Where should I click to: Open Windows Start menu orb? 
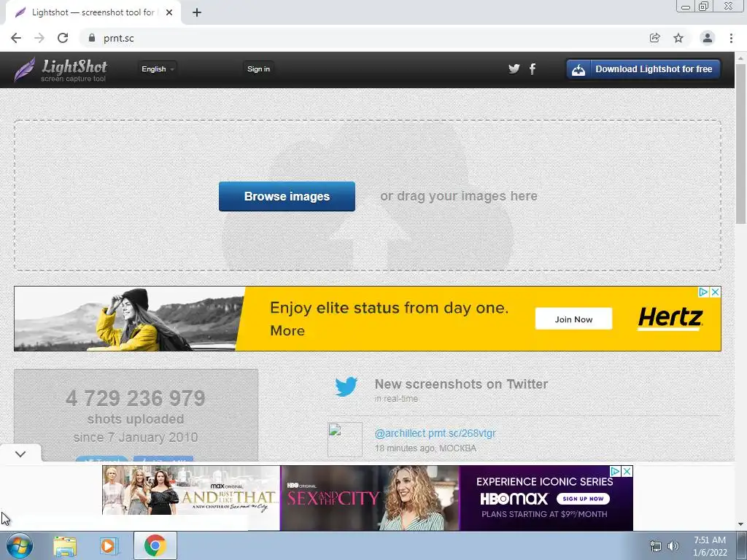click(x=20, y=545)
